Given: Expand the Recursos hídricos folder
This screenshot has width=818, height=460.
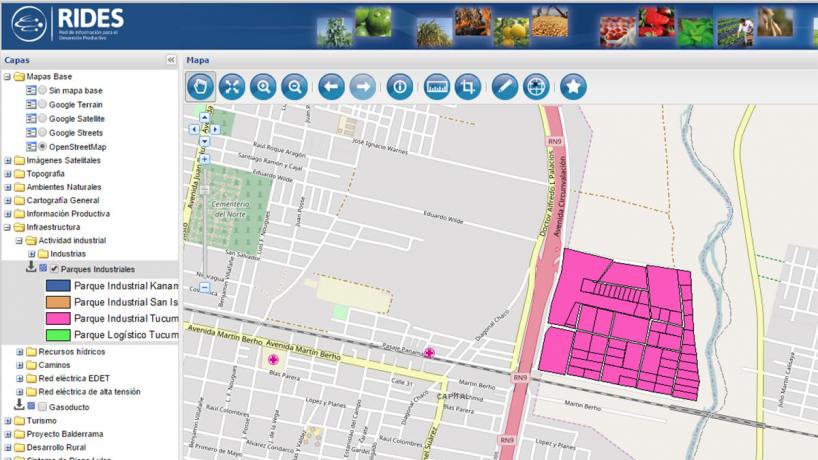Looking at the screenshot, I should [20, 352].
